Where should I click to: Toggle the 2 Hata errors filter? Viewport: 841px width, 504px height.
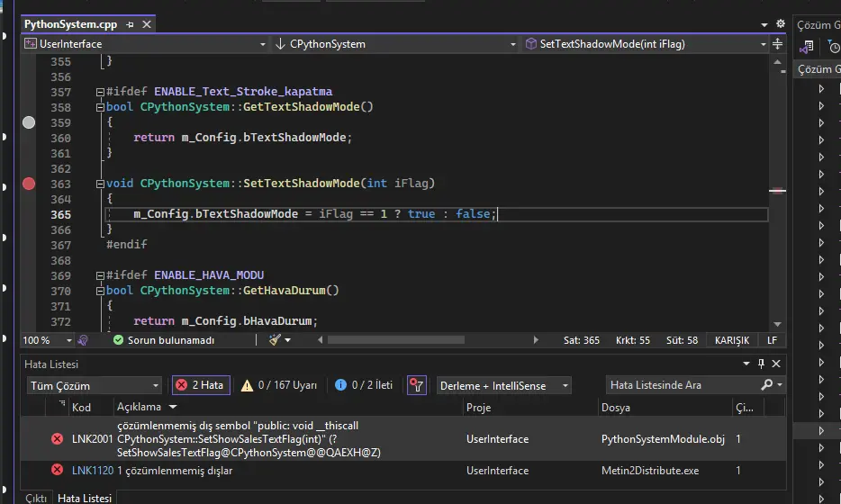(201, 385)
